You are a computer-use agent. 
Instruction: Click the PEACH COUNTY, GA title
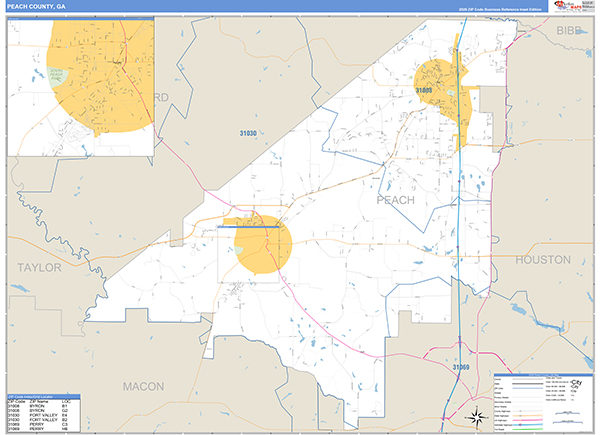coord(36,7)
